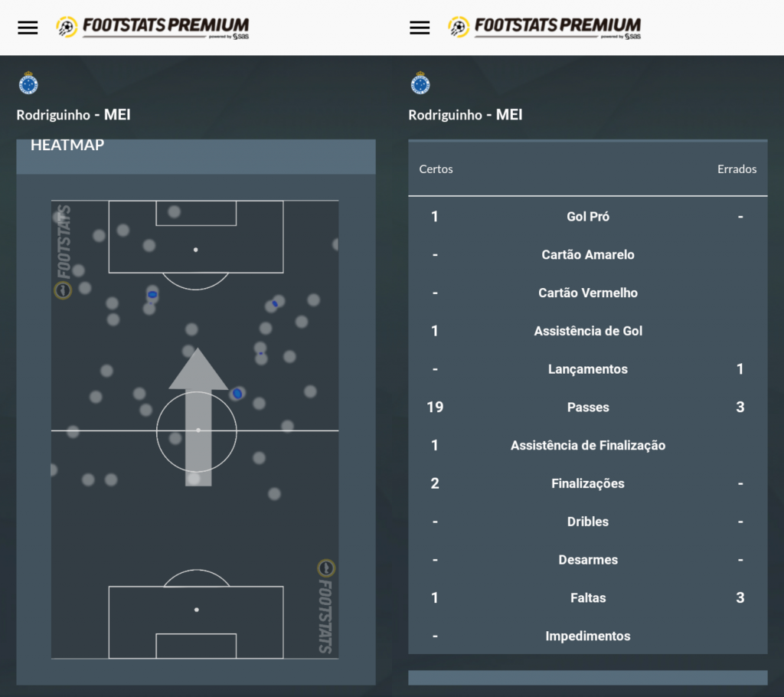Click the right Footstats Premium logo
The width and height of the screenshot is (784, 697).
(544, 28)
